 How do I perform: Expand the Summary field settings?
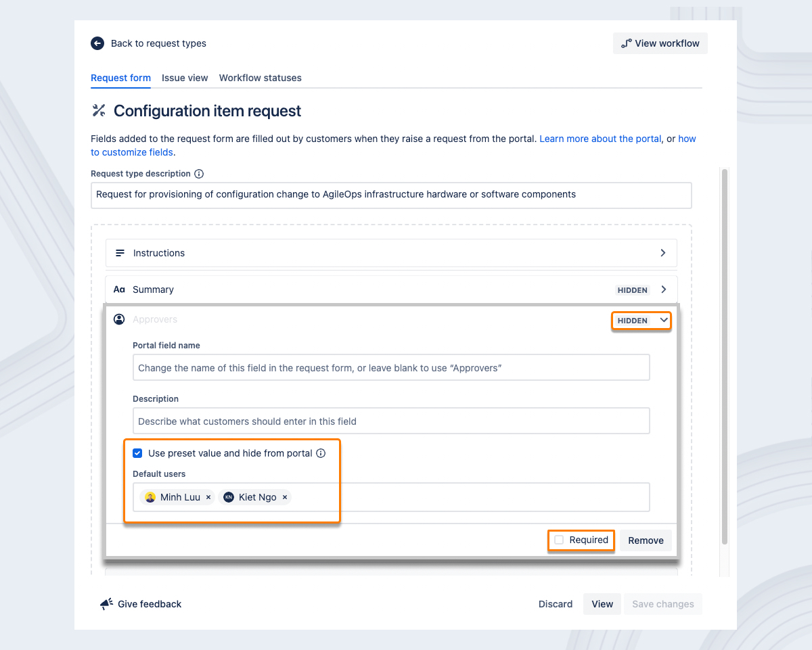pos(662,289)
